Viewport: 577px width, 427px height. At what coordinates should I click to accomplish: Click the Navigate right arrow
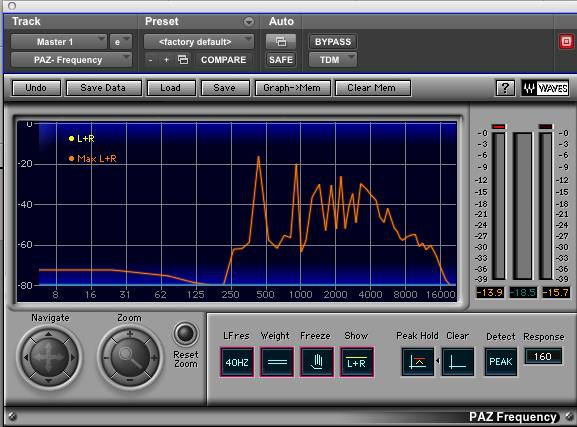[72, 357]
